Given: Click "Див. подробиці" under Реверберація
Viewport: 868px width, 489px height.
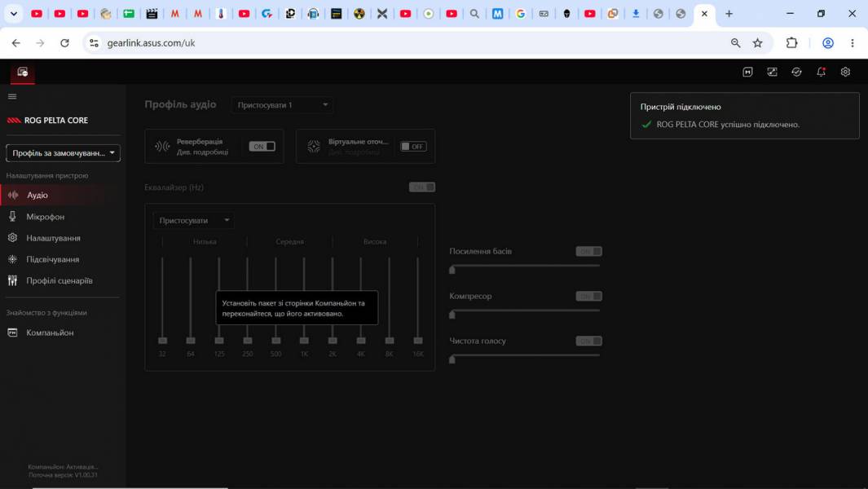Looking at the screenshot, I should [x=202, y=152].
